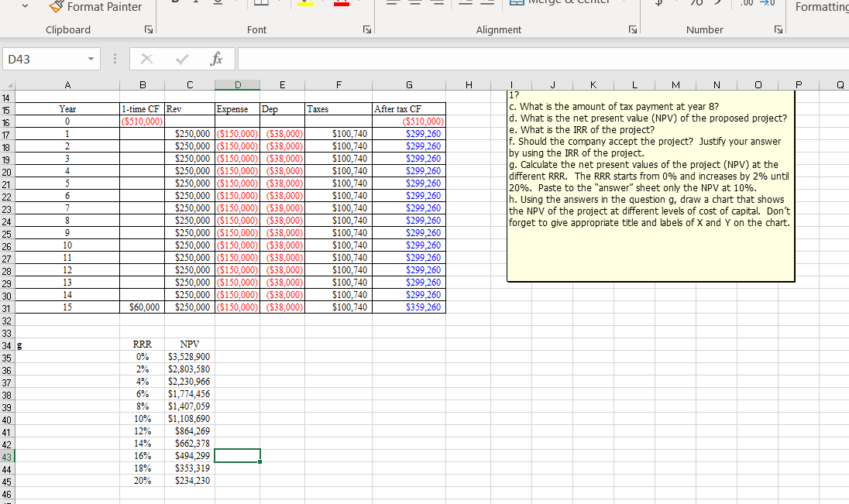Select the yellow question text box

(x=651, y=187)
